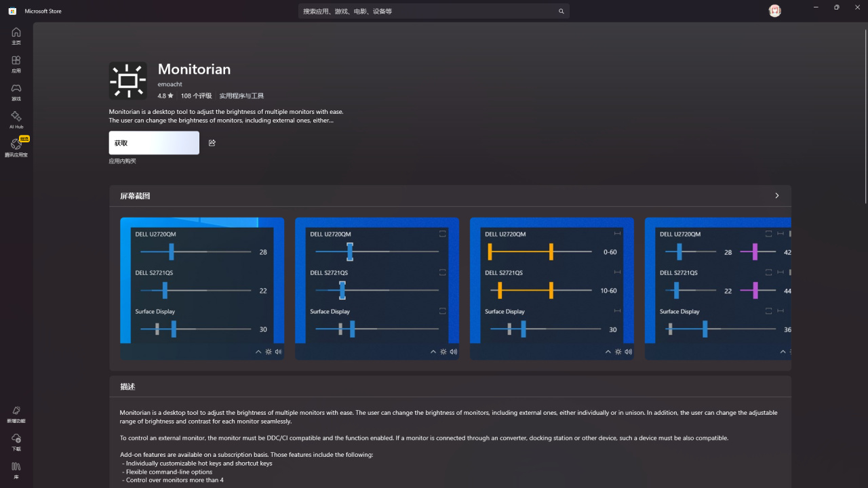Open What's New in sidebar

(16, 414)
